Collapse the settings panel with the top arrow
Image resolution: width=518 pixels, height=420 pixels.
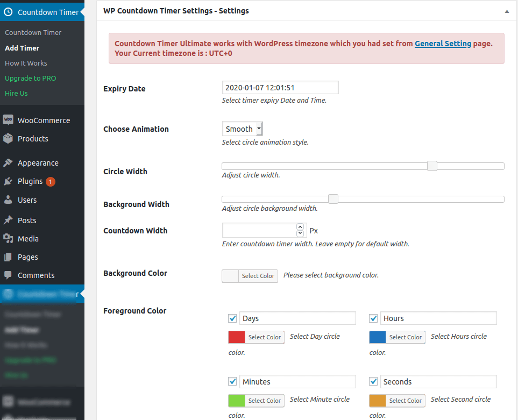click(506, 10)
